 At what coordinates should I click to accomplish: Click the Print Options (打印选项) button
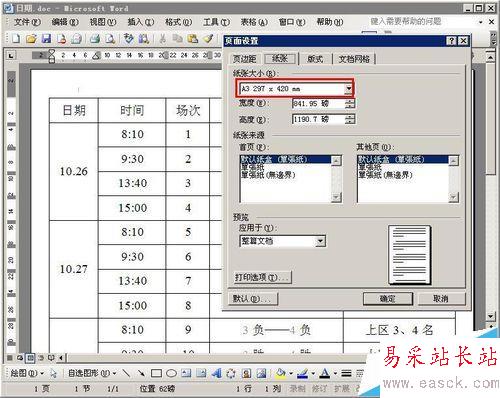click(262, 277)
